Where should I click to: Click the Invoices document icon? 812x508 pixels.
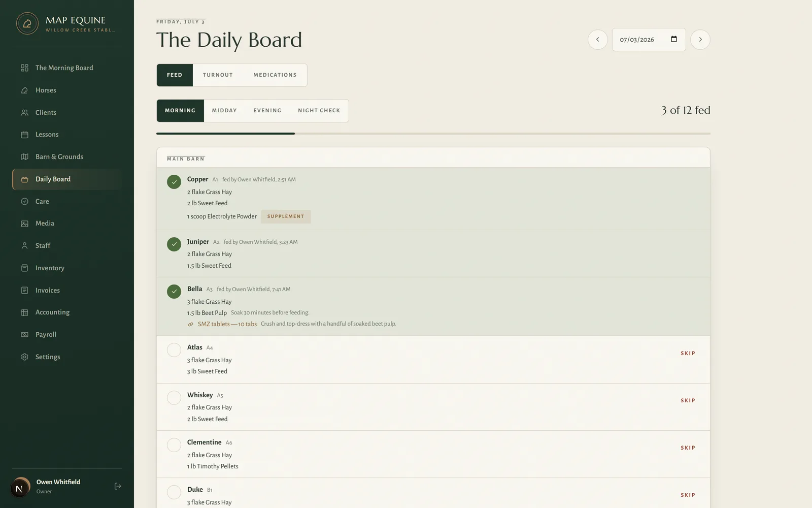24,290
